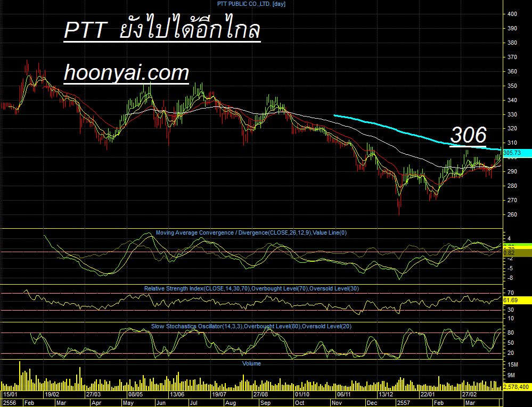Click the 290 price axis label
Screen dimensions: 532x407
pos(512,171)
